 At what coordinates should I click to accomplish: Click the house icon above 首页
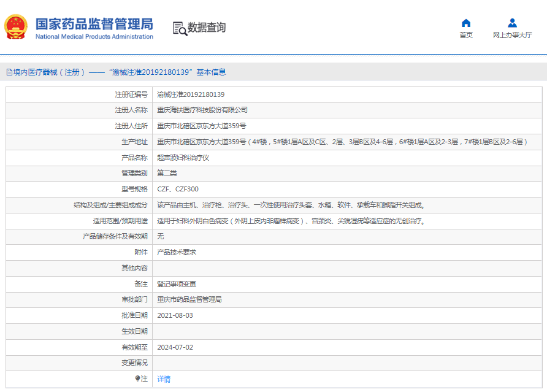466,23
